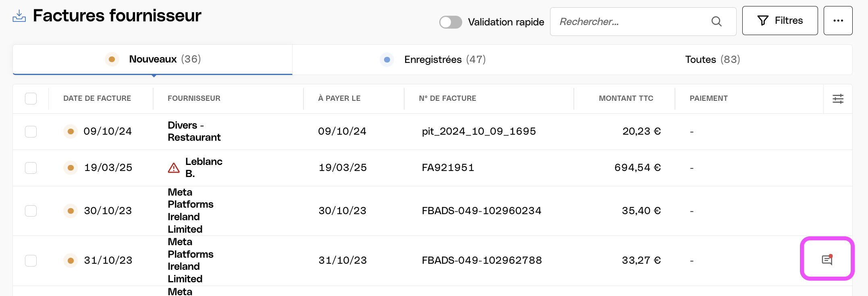Focus the Rechercher search field
Screen dimensions: 868x296
pos(643,21)
